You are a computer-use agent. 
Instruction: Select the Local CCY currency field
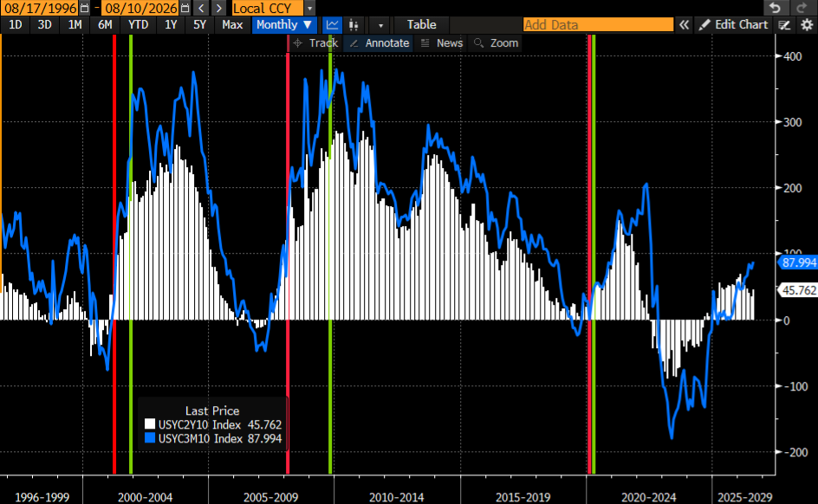(x=267, y=9)
